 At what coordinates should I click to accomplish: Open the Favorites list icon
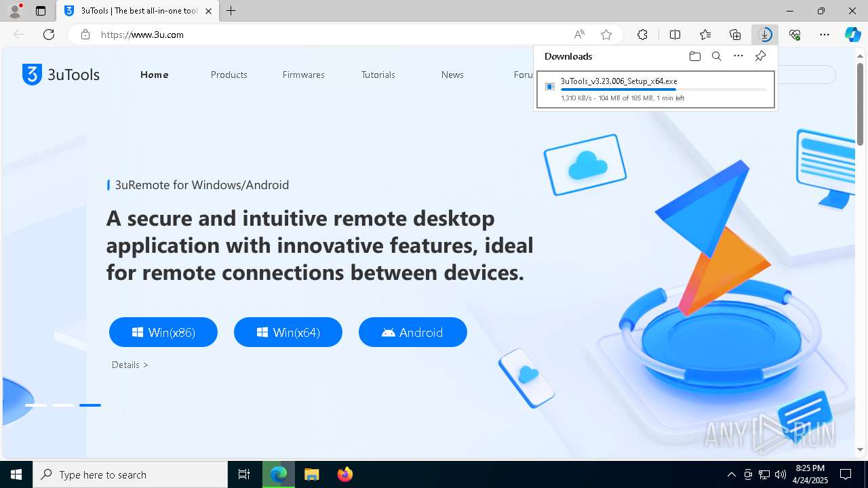[x=705, y=35]
